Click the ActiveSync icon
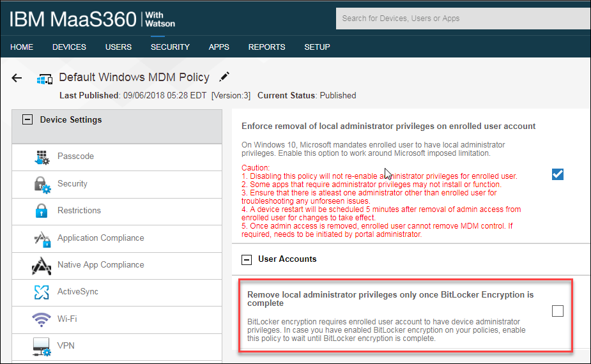Screen dimensions: 591x364 point(42,292)
